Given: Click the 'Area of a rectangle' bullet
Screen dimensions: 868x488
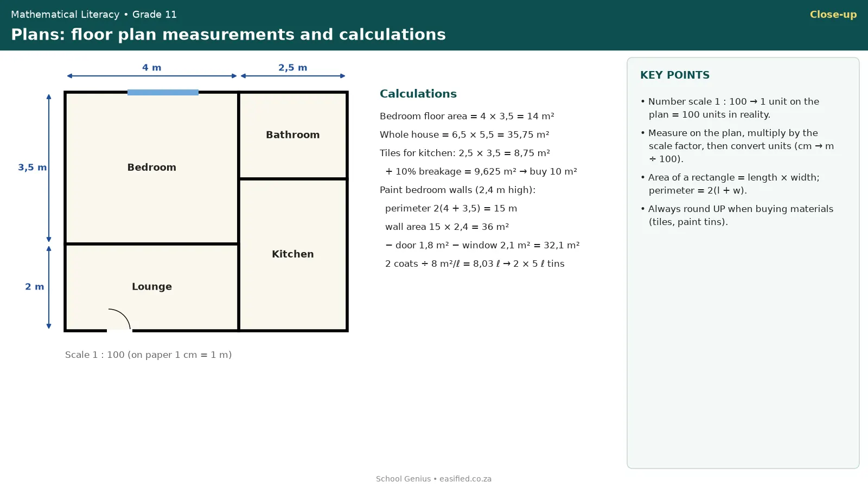Looking at the screenshot, I should (x=730, y=184).
